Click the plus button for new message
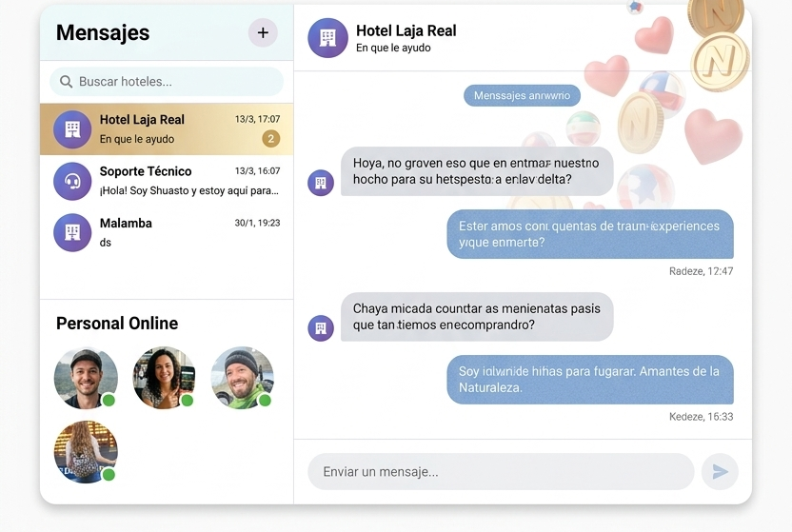 tap(263, 32)
